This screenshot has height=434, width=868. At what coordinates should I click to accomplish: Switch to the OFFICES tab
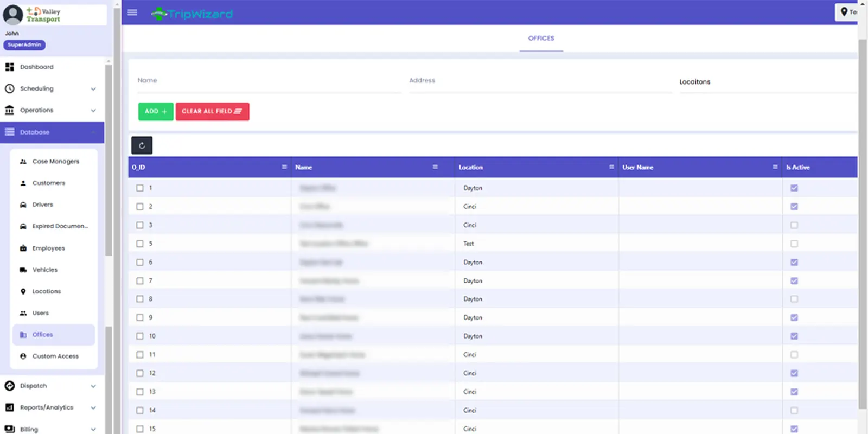pyautogui.click(x=541, y=39)
